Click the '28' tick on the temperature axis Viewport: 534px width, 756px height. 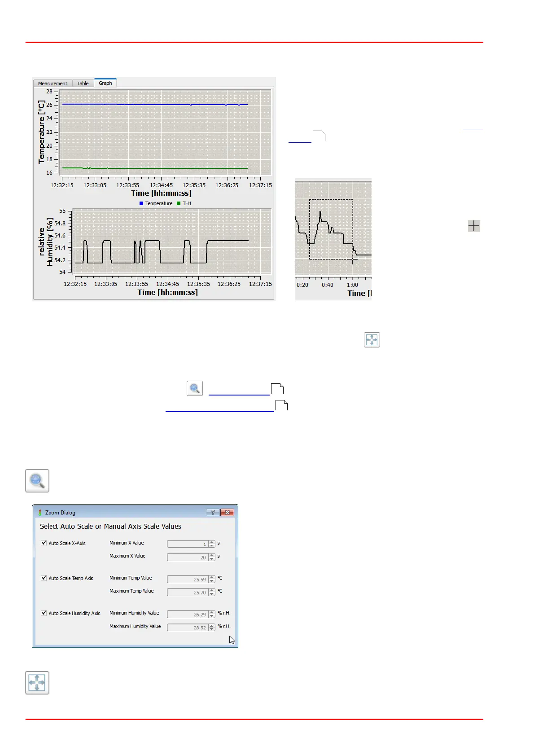tap(49, 92)
